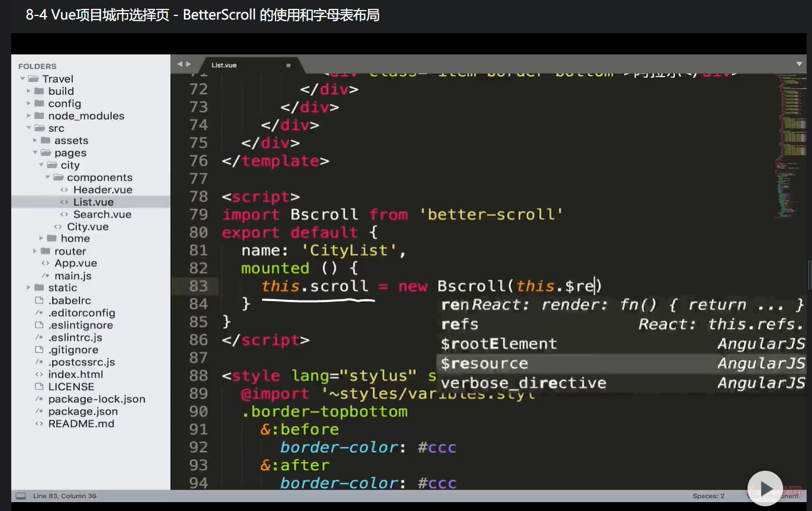Open main.js in the sidebar

[x=73, y=276]
